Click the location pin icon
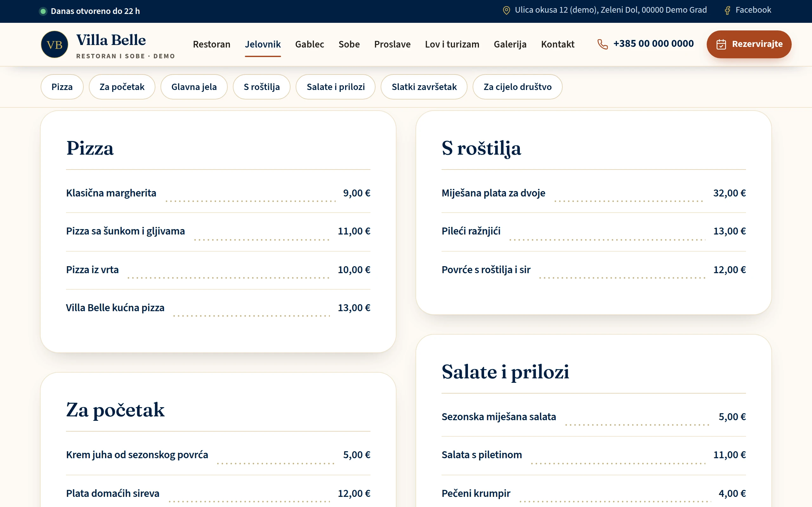The width and height of the screenshot is (812, 507). click(506, 10)
